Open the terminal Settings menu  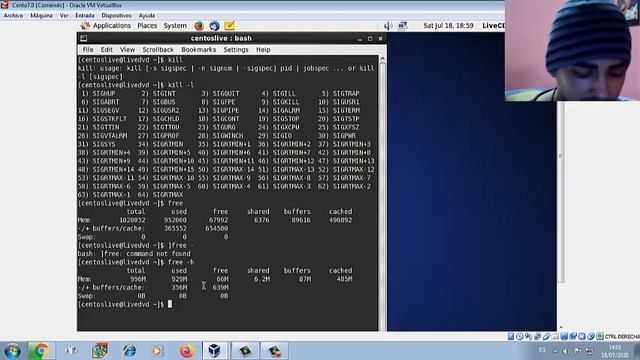point(236,50)
